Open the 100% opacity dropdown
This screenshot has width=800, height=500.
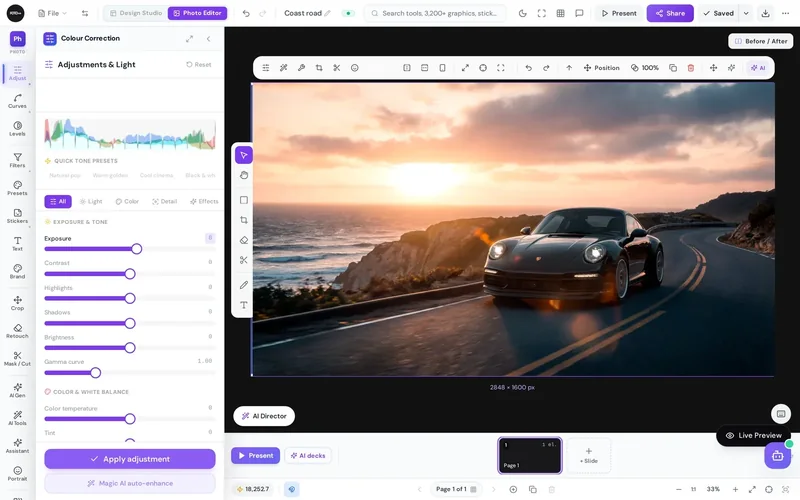(x=644, y=68)
